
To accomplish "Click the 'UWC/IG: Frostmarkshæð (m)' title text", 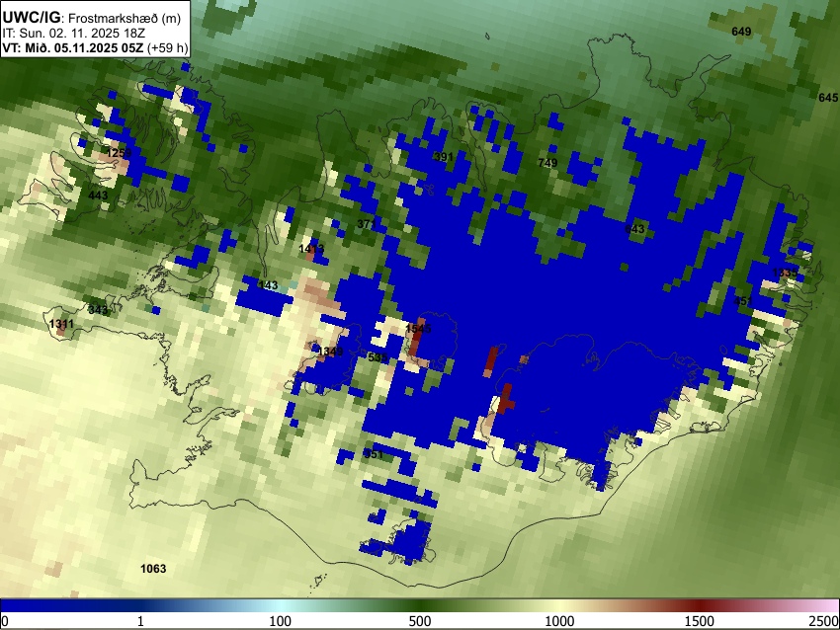I will 92,18.
